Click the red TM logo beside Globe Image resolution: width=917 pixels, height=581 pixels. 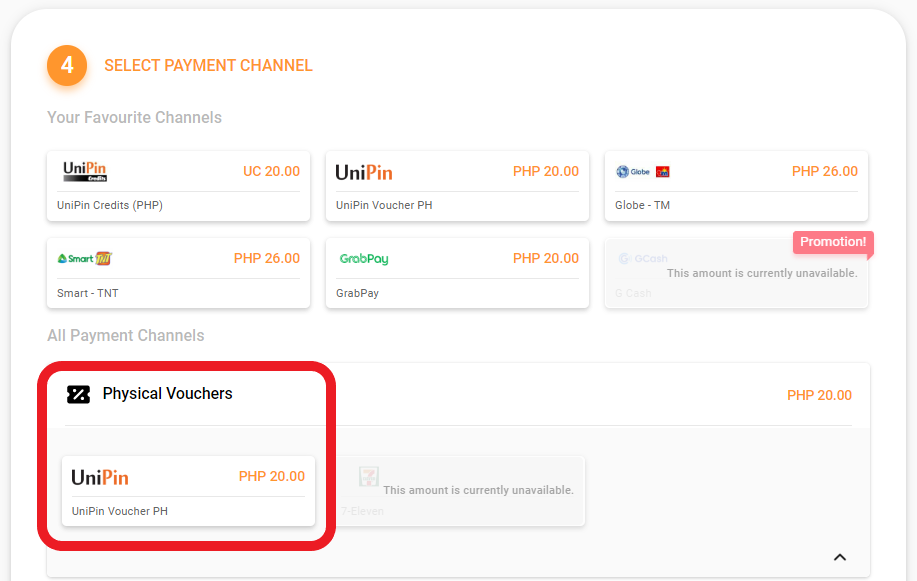click(663, 171)
